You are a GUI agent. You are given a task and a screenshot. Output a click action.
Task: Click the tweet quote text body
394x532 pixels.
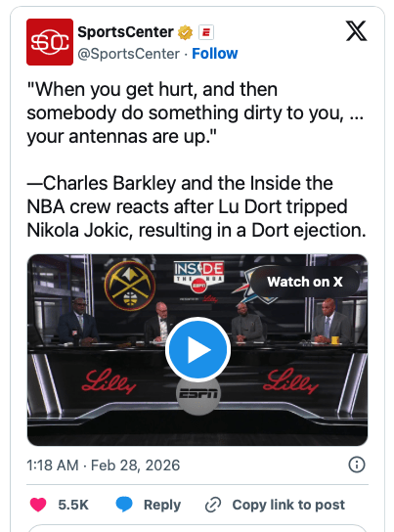click(196, 113)
